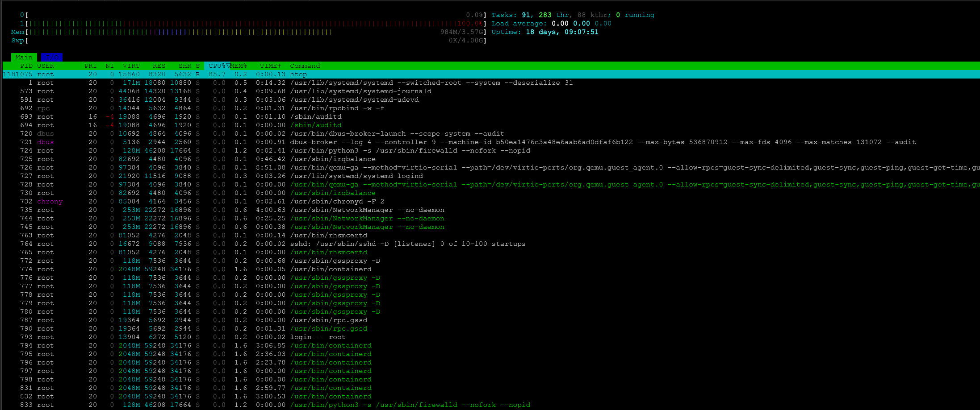Screen dimensions: 980x410
Task: Select the Main tab
Action: tap(24, 57)
